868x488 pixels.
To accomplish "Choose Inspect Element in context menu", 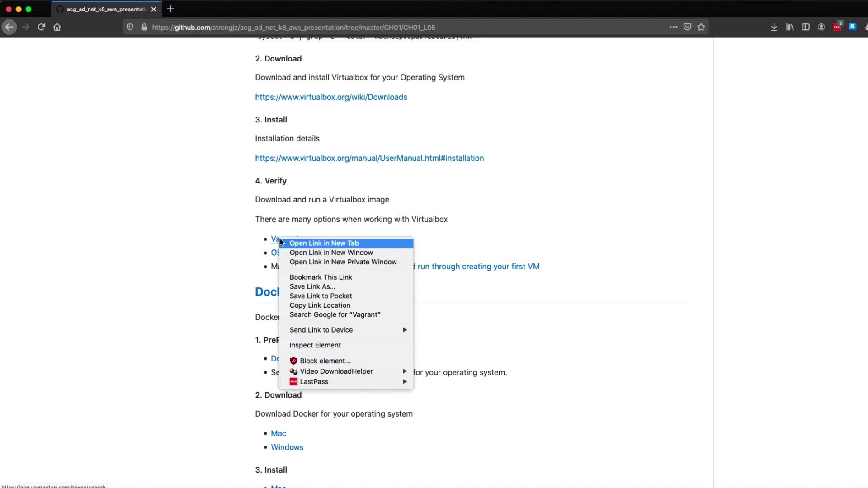I will click(x=315, y=345).
